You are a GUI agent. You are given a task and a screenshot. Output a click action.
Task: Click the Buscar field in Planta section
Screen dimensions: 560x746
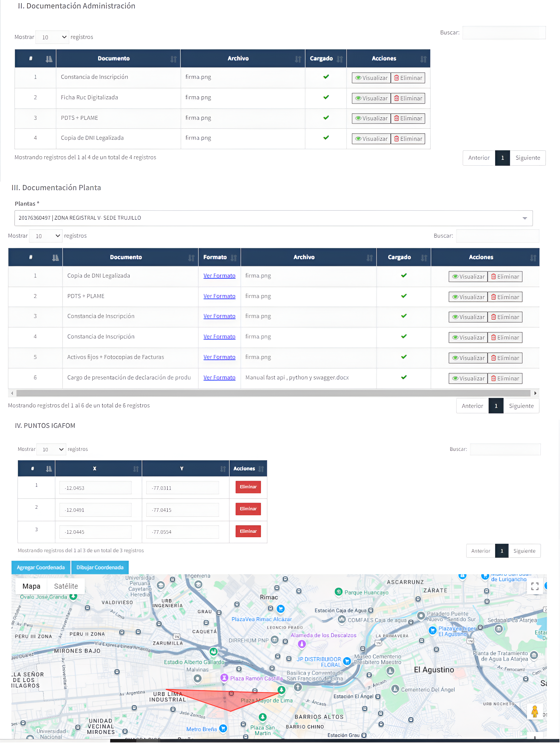497,236
